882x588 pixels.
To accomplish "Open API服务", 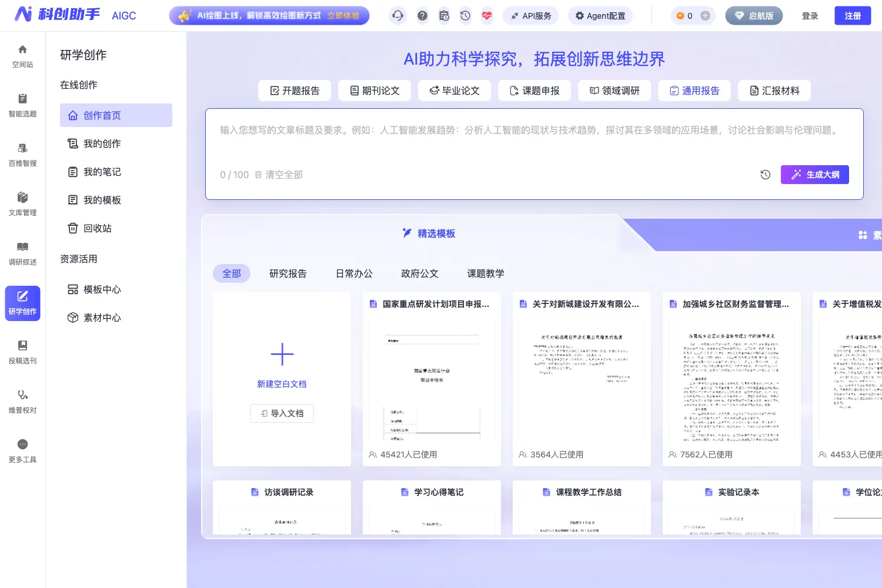I will point(530,16).
